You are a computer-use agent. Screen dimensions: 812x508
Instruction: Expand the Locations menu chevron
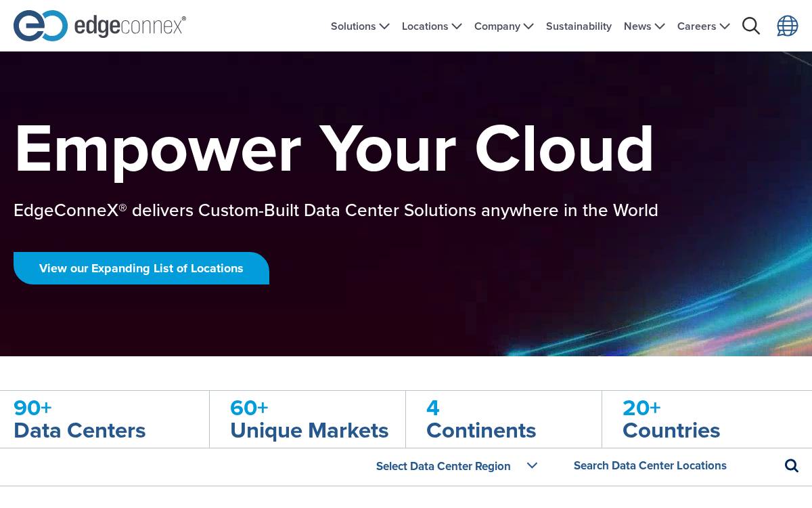tap(457, 26)
